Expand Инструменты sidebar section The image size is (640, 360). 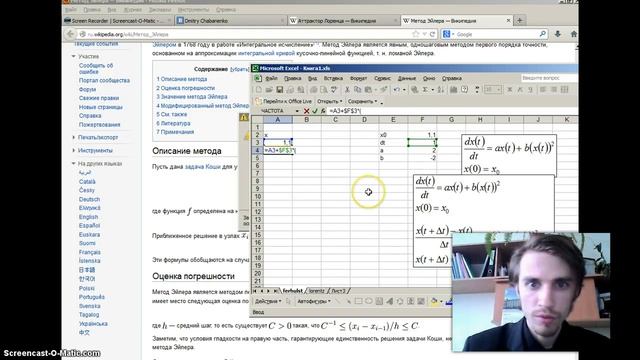[x=95, y=151]
